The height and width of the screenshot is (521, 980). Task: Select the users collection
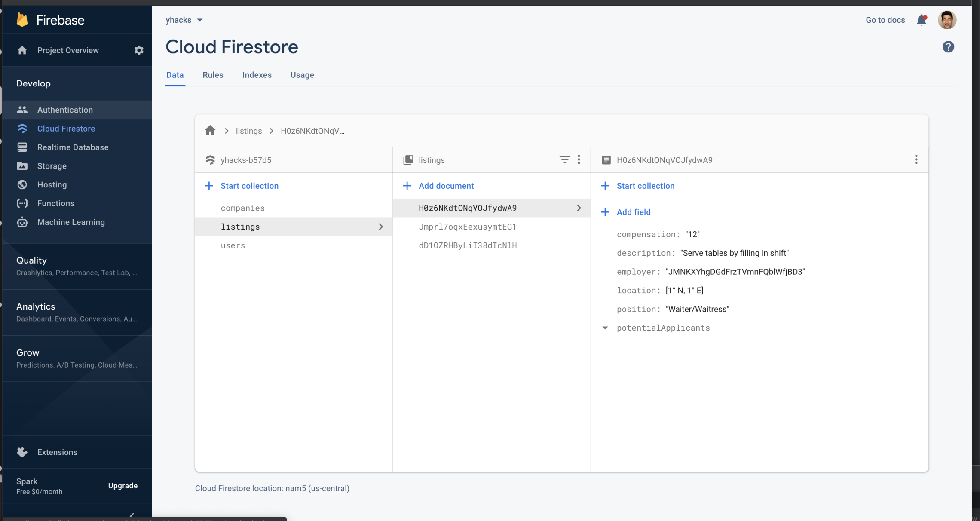click(x=233, y=245)
